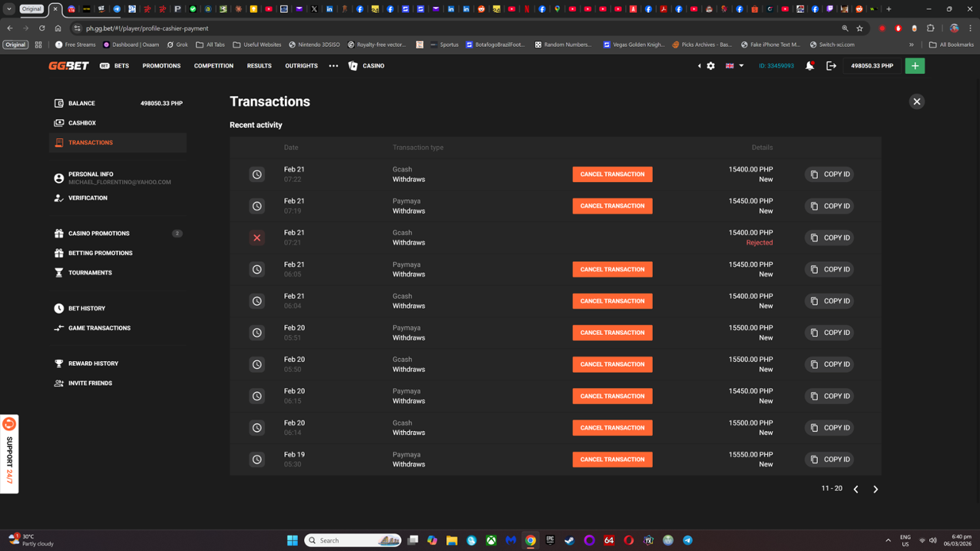Cancel the Feb 21 07:22 Gcash withdrawal
The height and width of the screenshot is (551, 980).
coord(612,174)
